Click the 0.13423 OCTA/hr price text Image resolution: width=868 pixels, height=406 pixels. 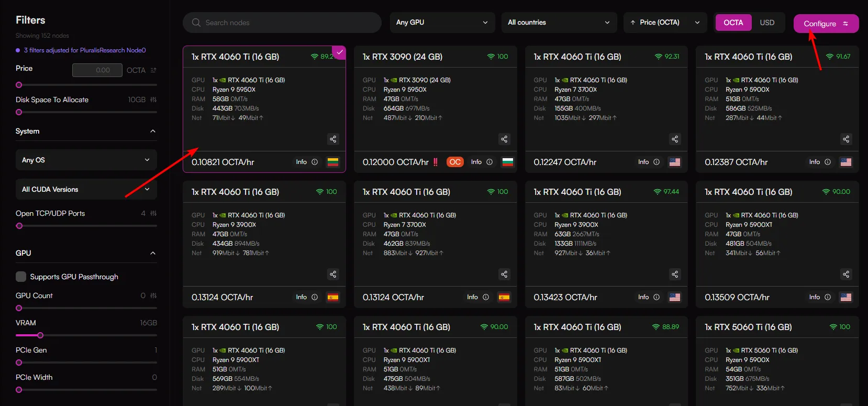click(x=565, y=297)
